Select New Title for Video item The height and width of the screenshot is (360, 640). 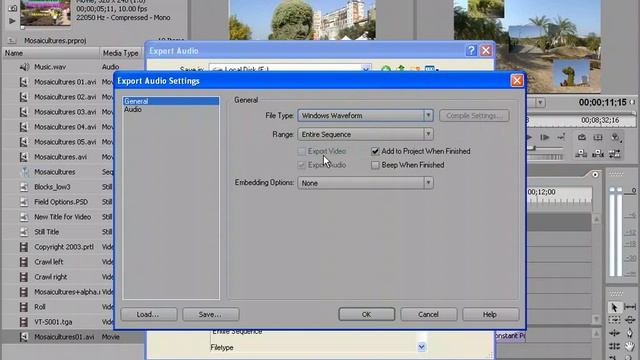62,217
